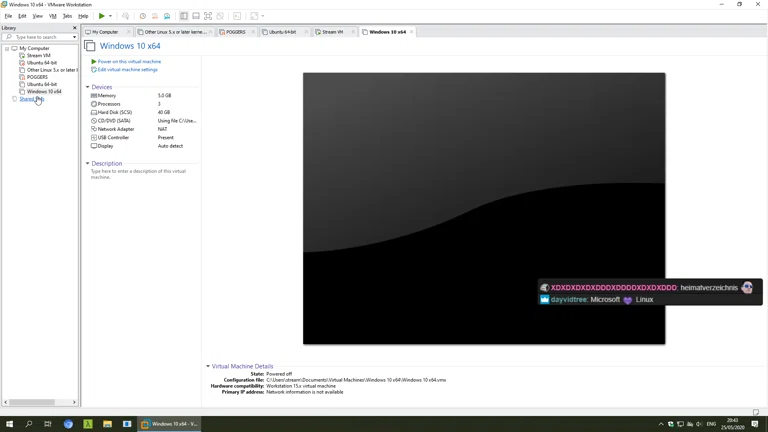The width and height of the screenshot is (768, 432).
Task: Click the green Power On toolbar button
Action: click(101, 16)
